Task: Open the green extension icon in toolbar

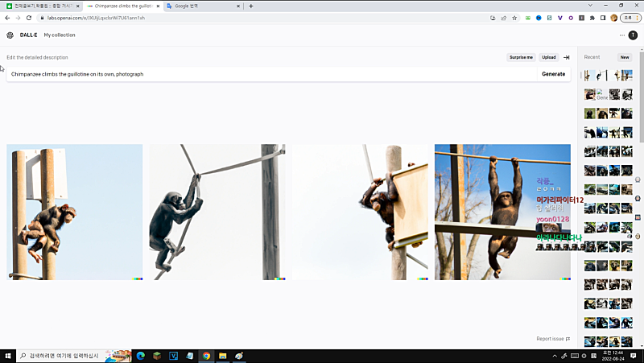Action: click(528, 18)
